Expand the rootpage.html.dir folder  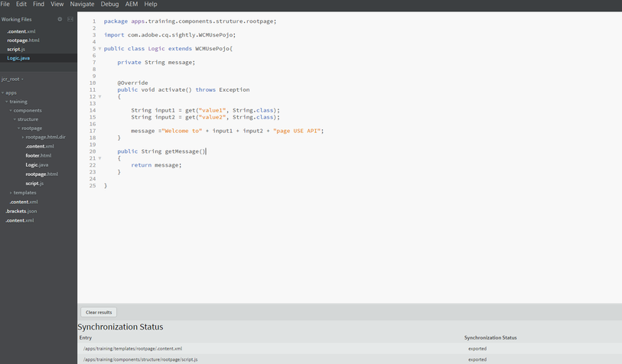(23, 137)
